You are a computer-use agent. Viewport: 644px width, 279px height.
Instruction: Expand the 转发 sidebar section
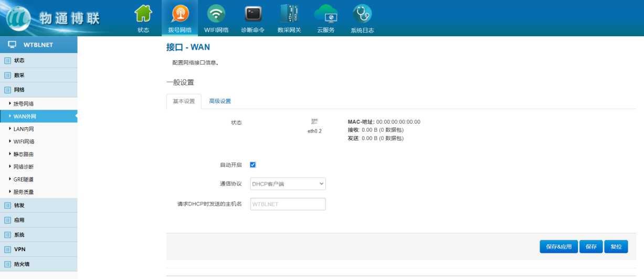pyautogui.click(x=19, y=206)
